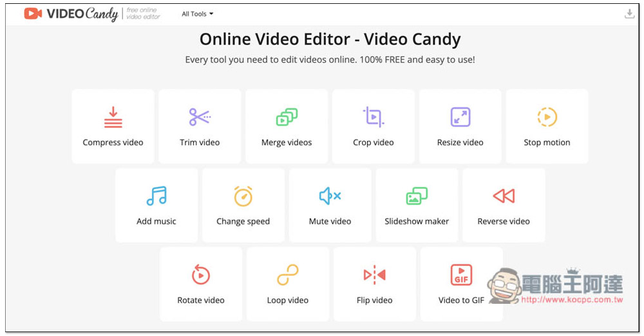Select the Change speed stopwatch icon
Image resolution: width=644 pixels, height=336 pixels.
click(x=243, y=196)
